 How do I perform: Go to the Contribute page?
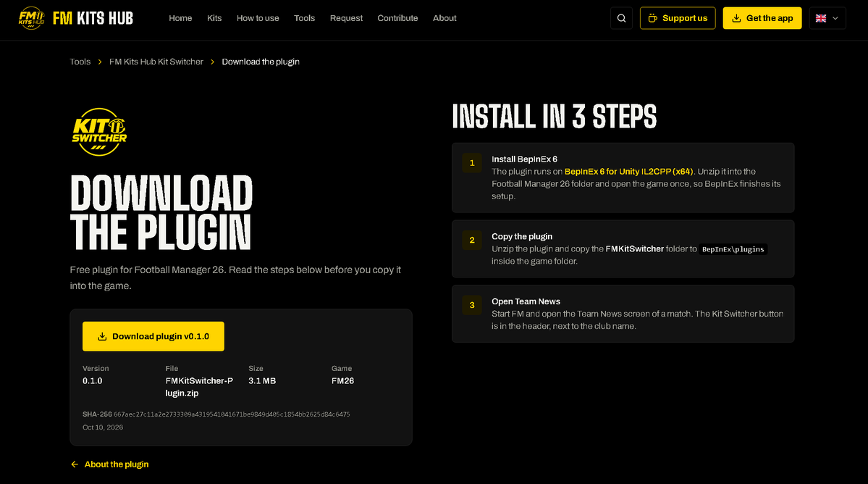pyautogui.click(x=397, y=18)
